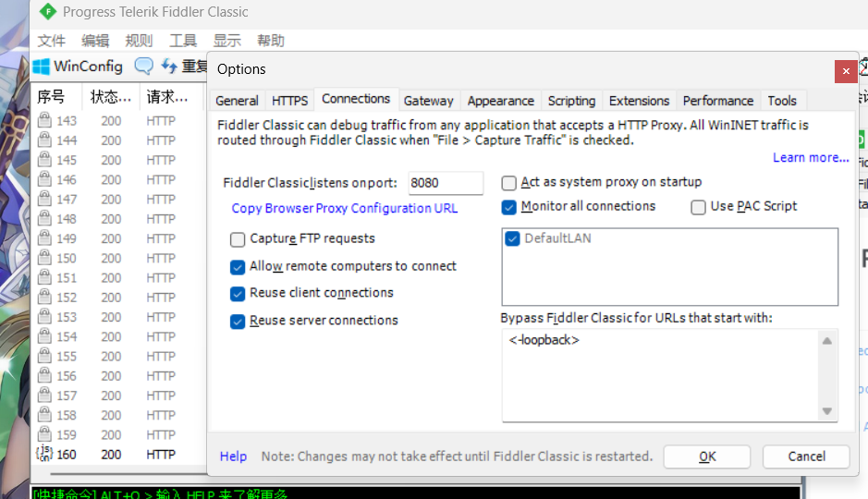The image size is (868, 499).
Task: Click the 请求 column header
Action: [172, 97]
